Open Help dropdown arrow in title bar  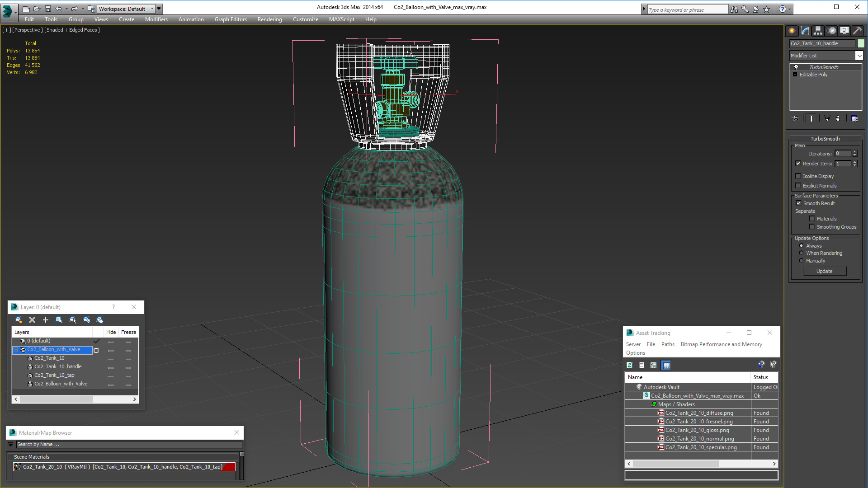(790, 9)
